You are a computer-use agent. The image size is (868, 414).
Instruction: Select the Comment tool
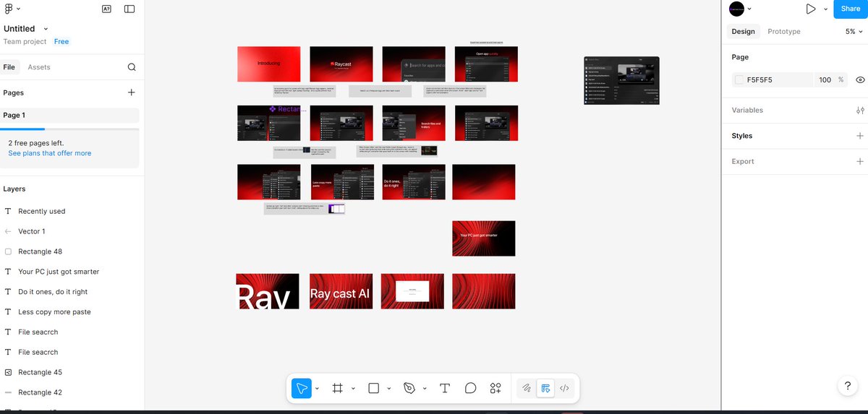(x=470, y=388)
